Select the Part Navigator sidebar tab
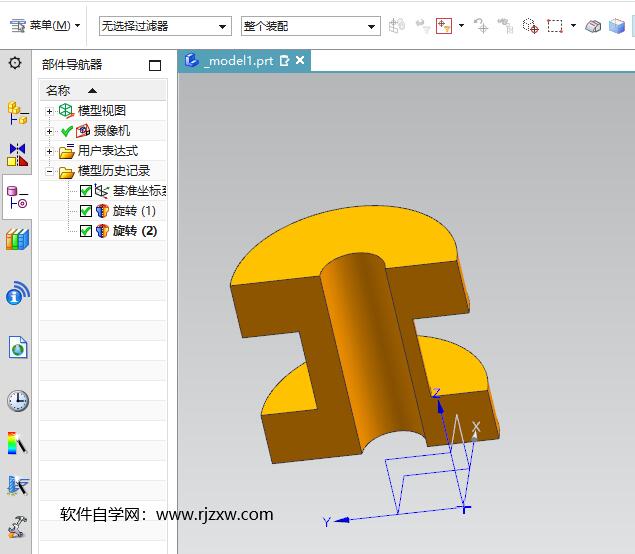The image size is (635, 554). 17,197
